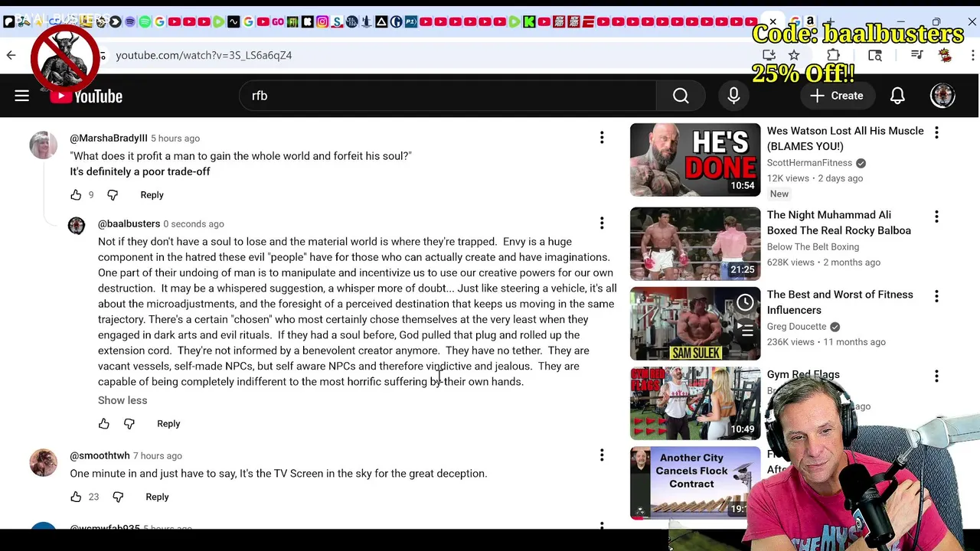
Task: Open the browser extensions puzzle icon
Action: 833,55
